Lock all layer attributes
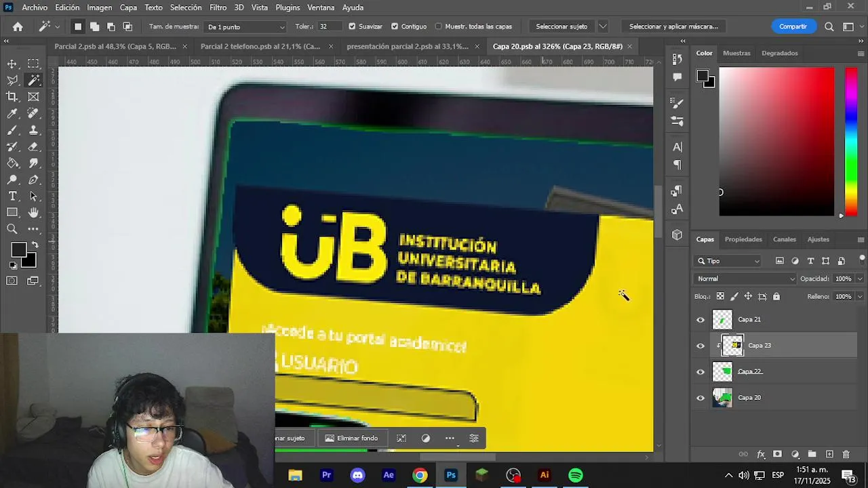 pyautogui.click(x=776, y=296)
